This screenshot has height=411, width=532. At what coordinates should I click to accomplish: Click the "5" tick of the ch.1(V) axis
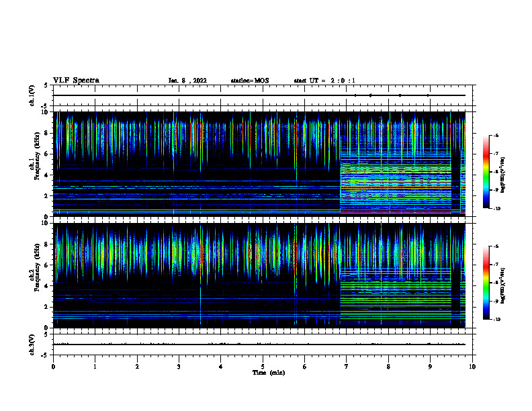pyautogui.click(x=47, y=85)
